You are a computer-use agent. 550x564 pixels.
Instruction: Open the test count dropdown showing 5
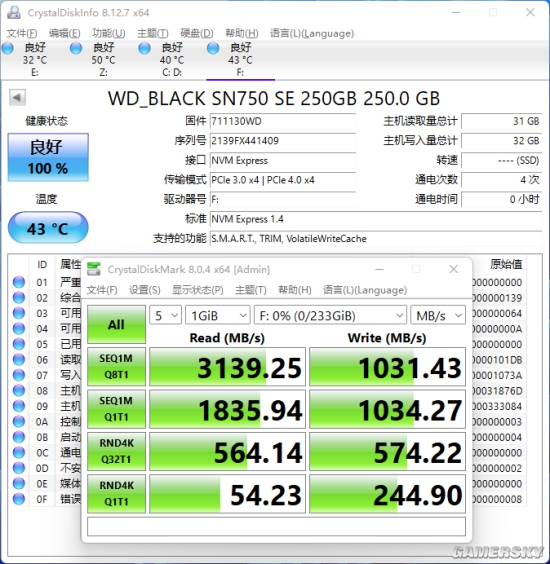165,316
